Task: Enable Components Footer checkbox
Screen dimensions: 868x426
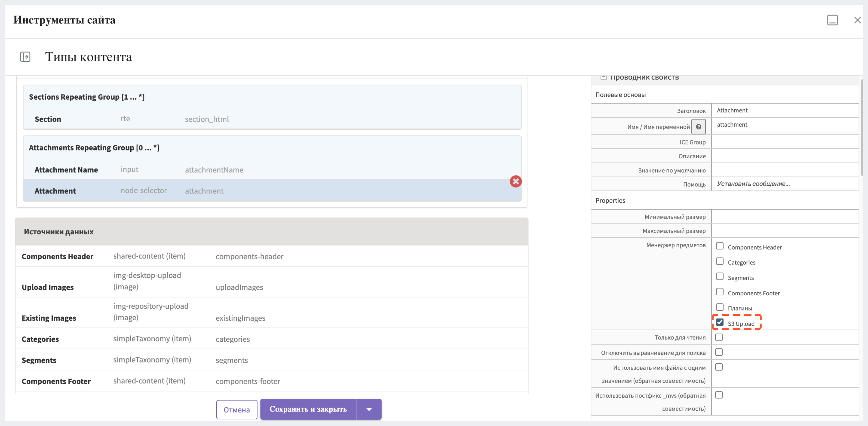Action: (x=719, y=292)
